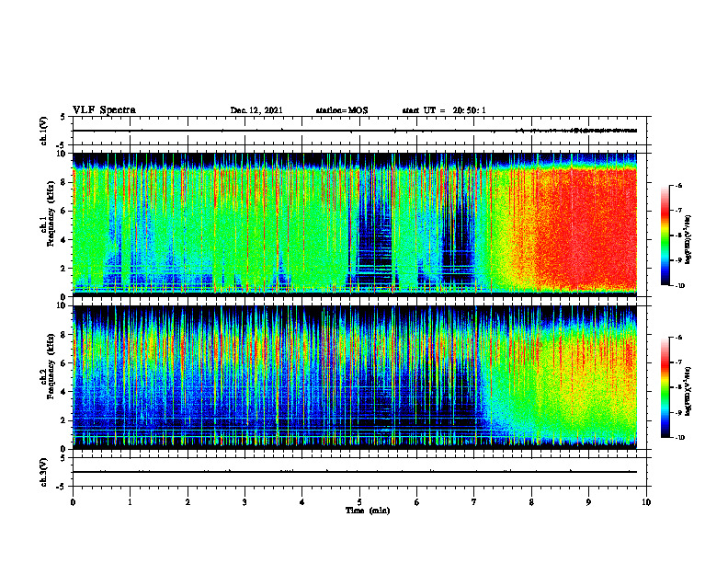Click the "ch.3(V)" axis label
728x563 pixels.
43,472
